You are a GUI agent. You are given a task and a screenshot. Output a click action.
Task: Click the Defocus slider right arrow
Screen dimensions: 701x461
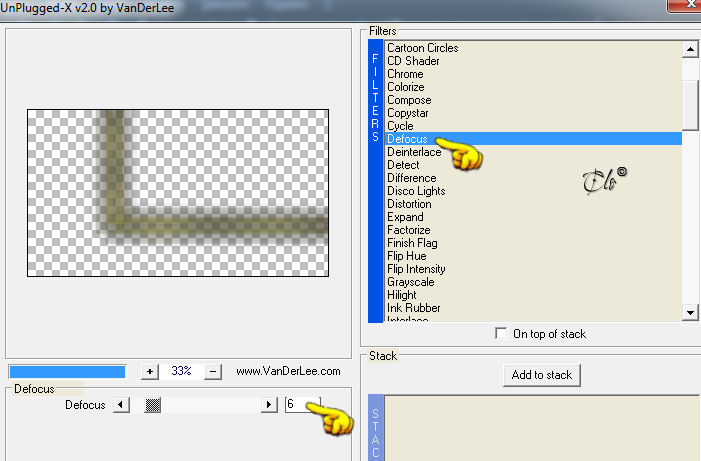269,405
